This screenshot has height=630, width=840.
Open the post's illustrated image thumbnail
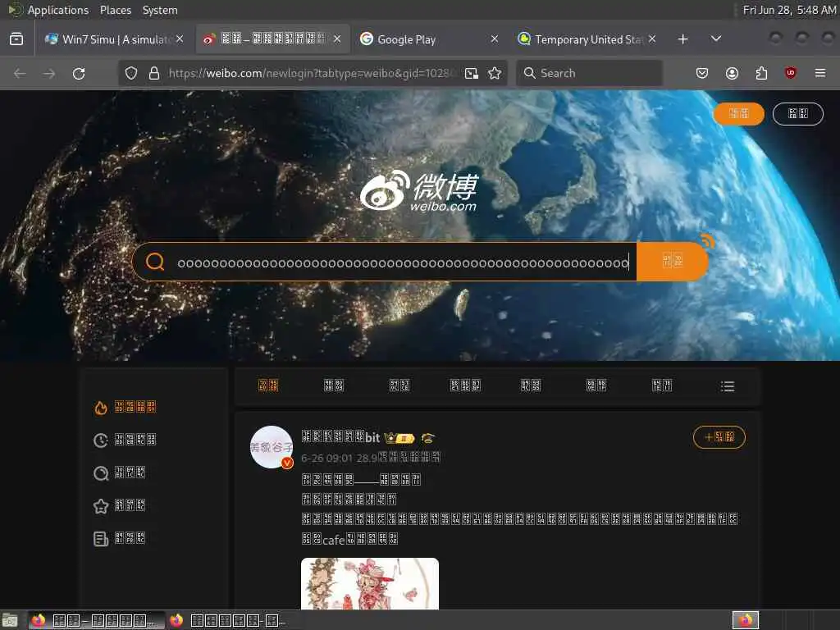coord(370,583)
